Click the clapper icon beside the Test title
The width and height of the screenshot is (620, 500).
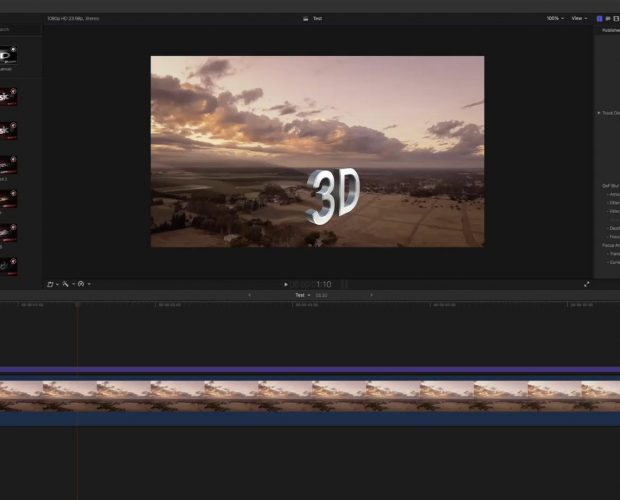pos(306,19)
